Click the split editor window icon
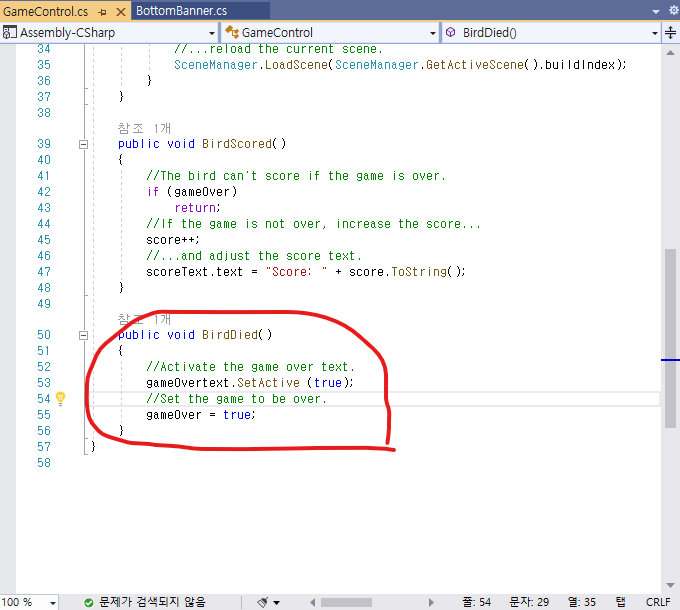 point(670,33)
